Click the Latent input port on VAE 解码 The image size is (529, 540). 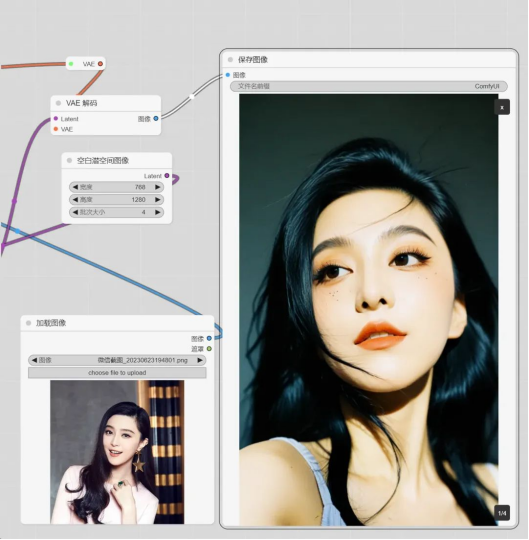pyautogui.click(x=56, y=118)
